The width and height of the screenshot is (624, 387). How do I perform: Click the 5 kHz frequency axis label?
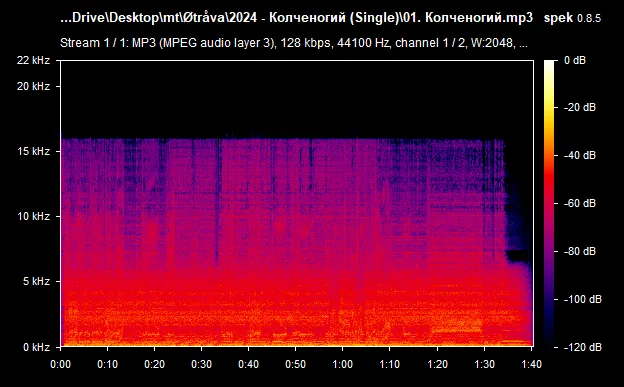tap(36, 281)
